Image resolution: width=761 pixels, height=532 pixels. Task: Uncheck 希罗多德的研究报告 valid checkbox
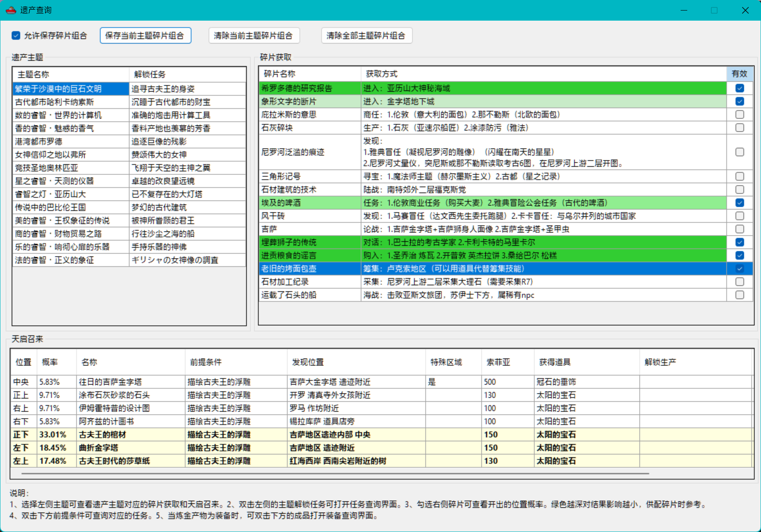pyautogui.click(x=739, y=88)
